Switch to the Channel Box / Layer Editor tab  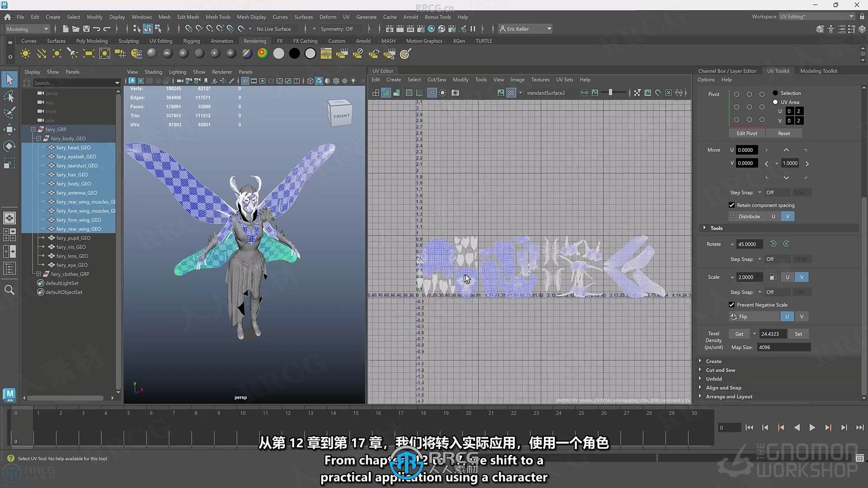[727, 71]
